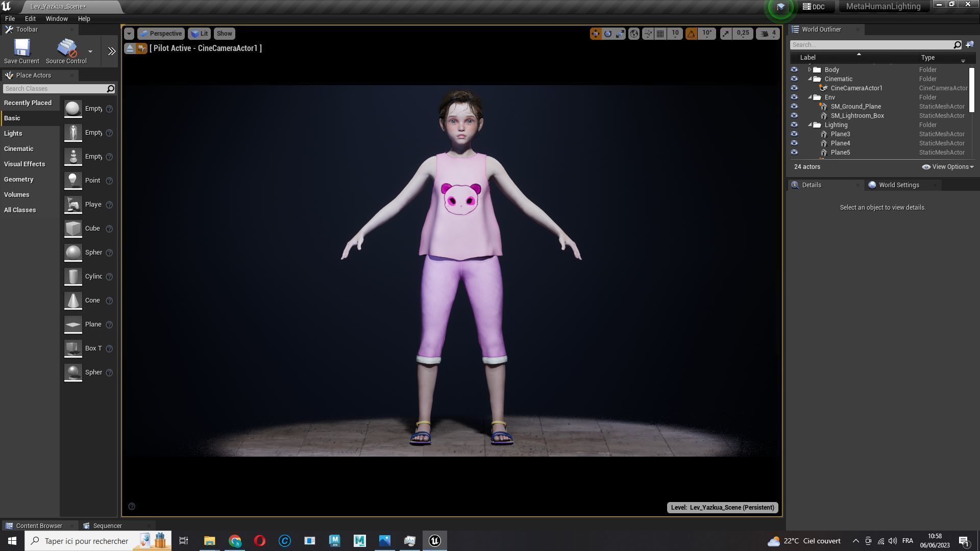This screenshot has width=980, height=551.
Task: Switch to the World Settings tab
Action: pyautogui.click(x=898, y=185)
